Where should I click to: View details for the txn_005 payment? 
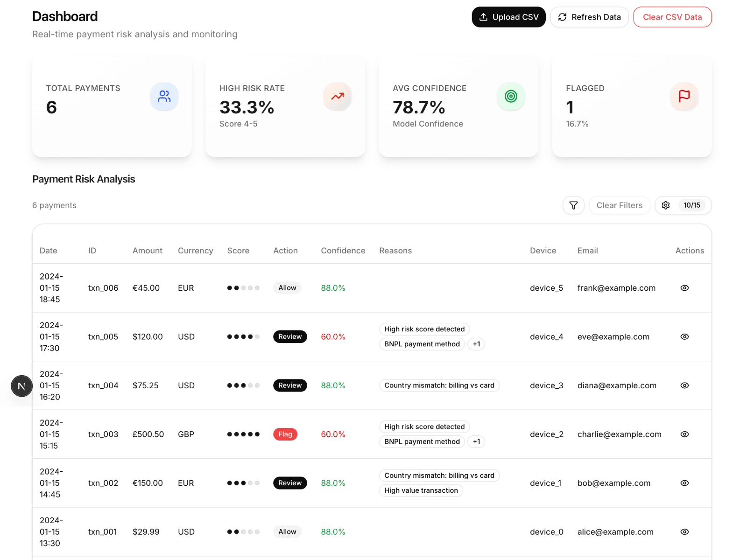pyautogui.click(x=684, y=336)
